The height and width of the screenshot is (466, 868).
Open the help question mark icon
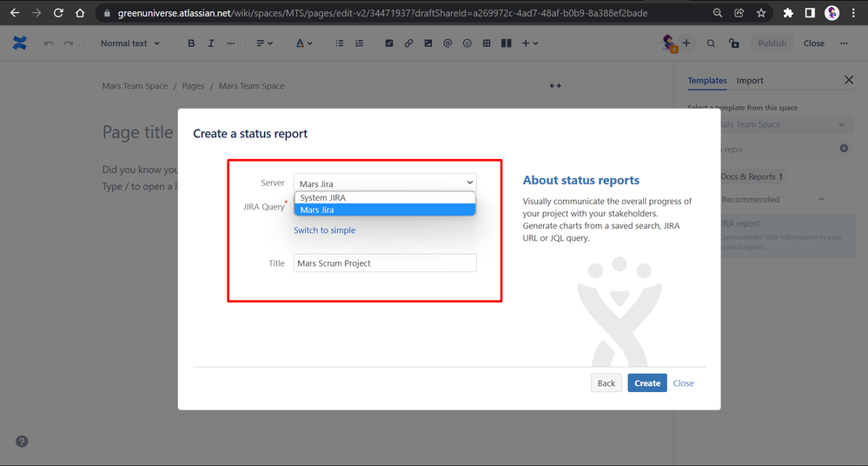(x=22, y=442)
